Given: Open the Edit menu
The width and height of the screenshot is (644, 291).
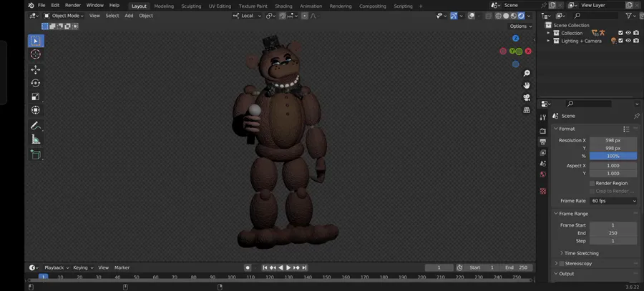Looking at the screenshot, I should 55,5.
